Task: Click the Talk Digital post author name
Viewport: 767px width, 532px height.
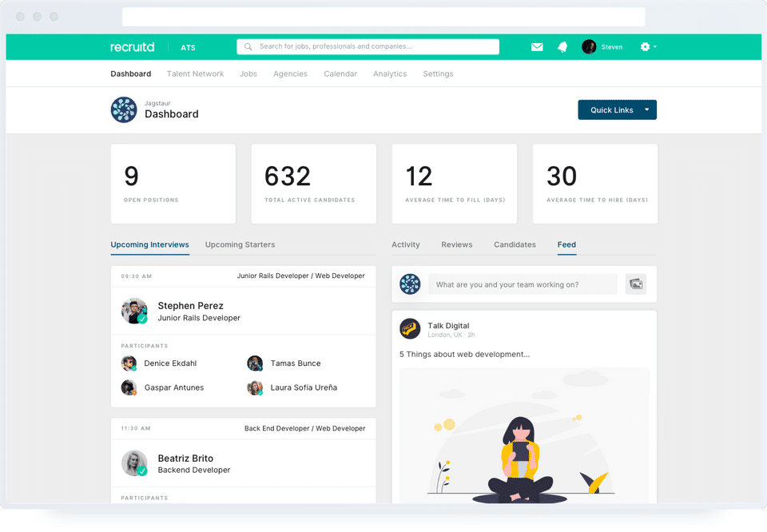Action: tap(448, 326)
